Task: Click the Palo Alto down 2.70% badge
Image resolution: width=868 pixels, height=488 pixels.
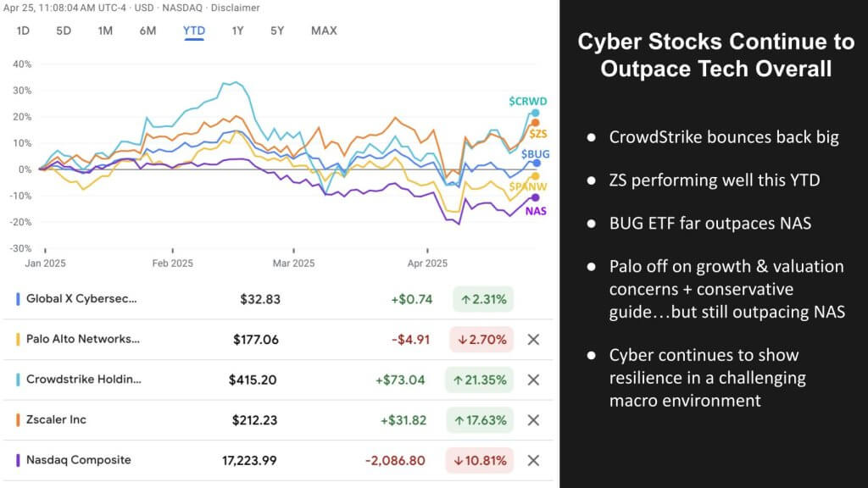Action: point(480,340)
